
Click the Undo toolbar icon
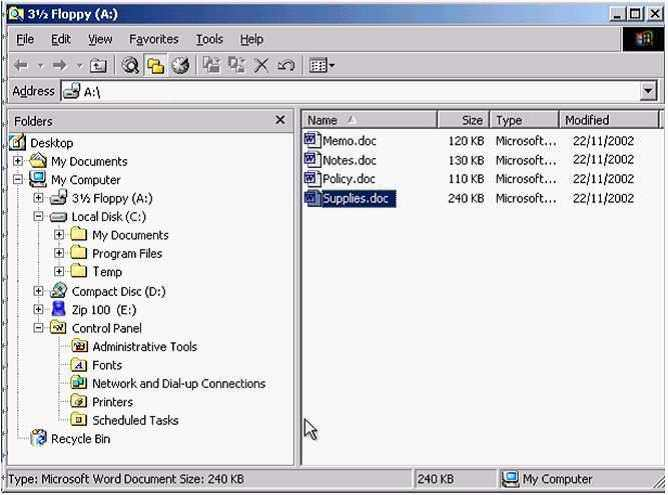point(286,66)
